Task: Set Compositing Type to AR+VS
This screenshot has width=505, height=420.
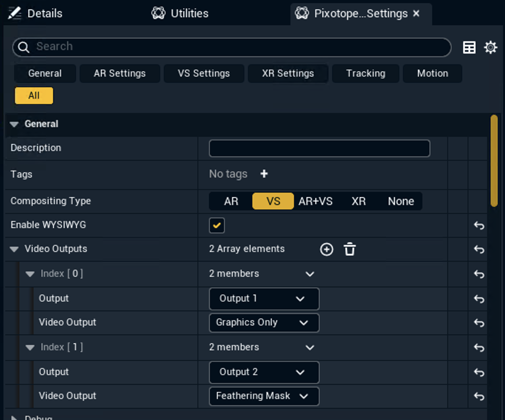Action: (315, 201)
